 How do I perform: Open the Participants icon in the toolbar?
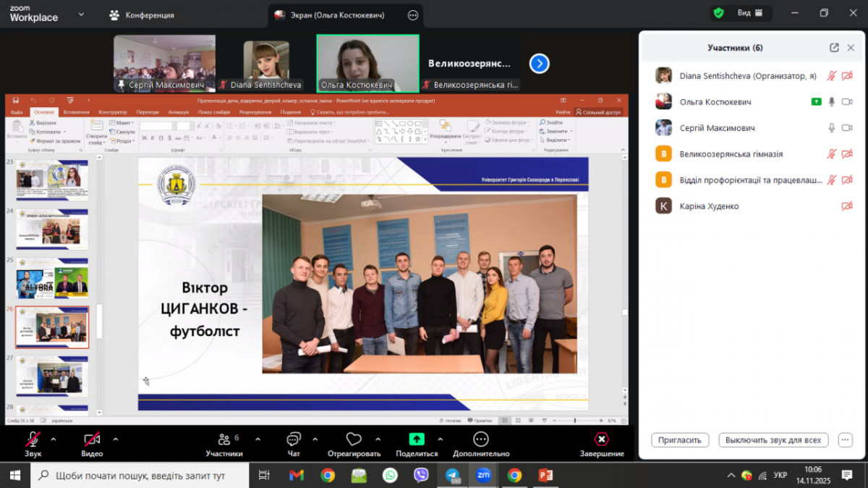click(x=224, y=439)
